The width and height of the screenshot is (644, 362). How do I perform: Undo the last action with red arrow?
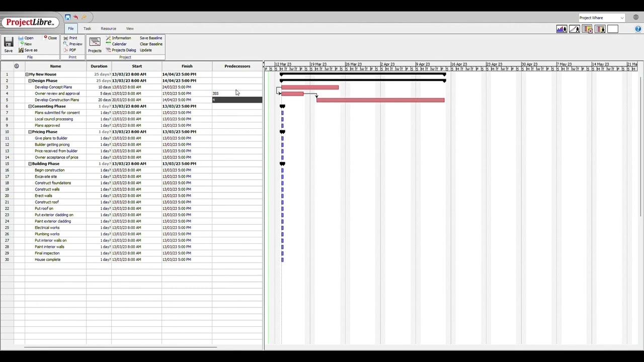(75, 18)
